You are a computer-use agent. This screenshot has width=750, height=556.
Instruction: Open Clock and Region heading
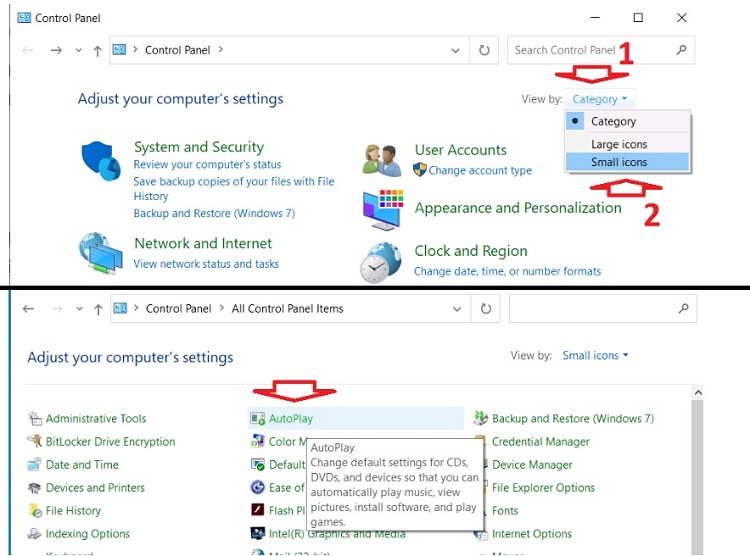[471, 251]
